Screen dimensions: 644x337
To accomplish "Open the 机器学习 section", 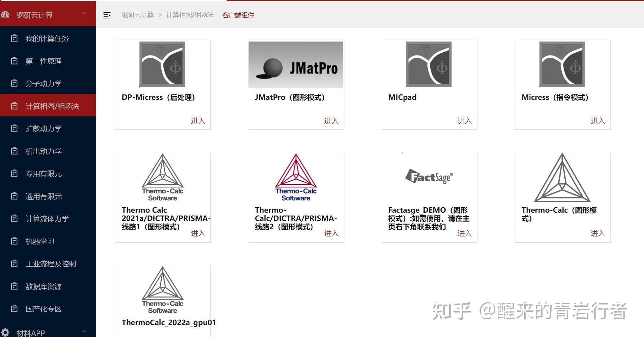I will pos(48,241).
